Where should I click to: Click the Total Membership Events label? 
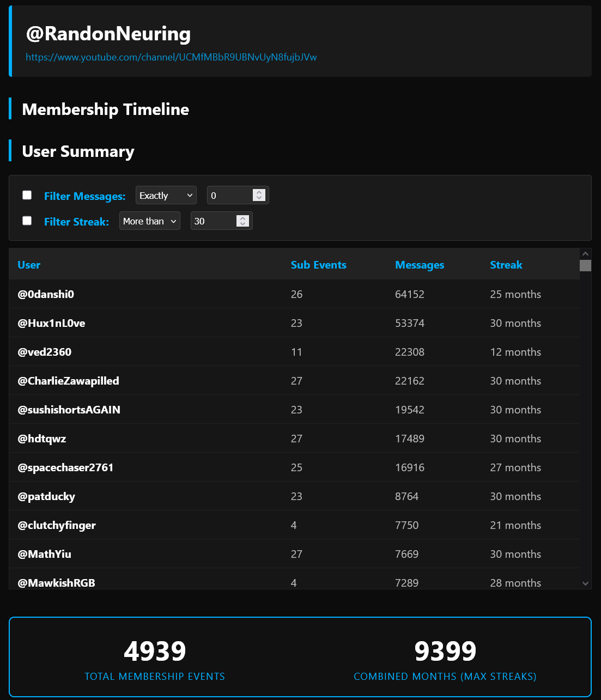[x=155, y=677]
